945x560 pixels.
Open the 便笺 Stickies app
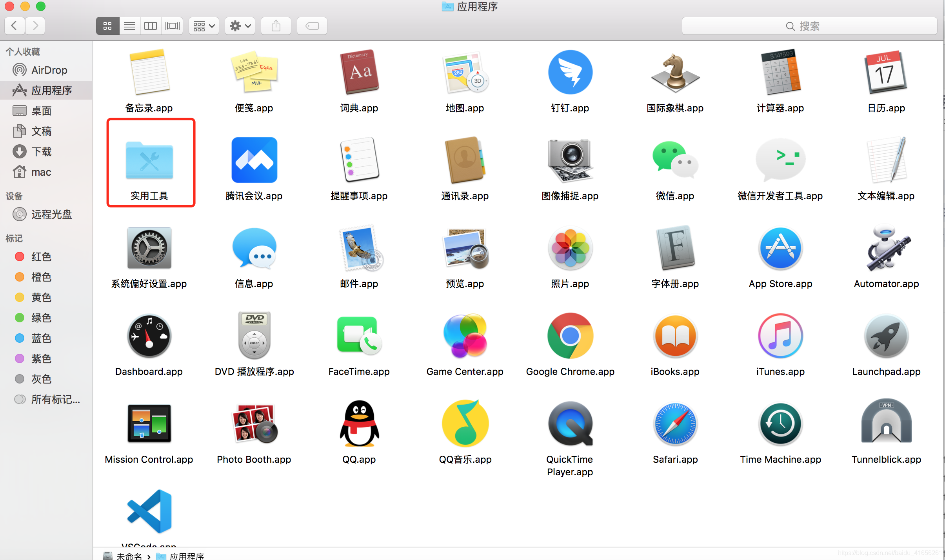254,72
